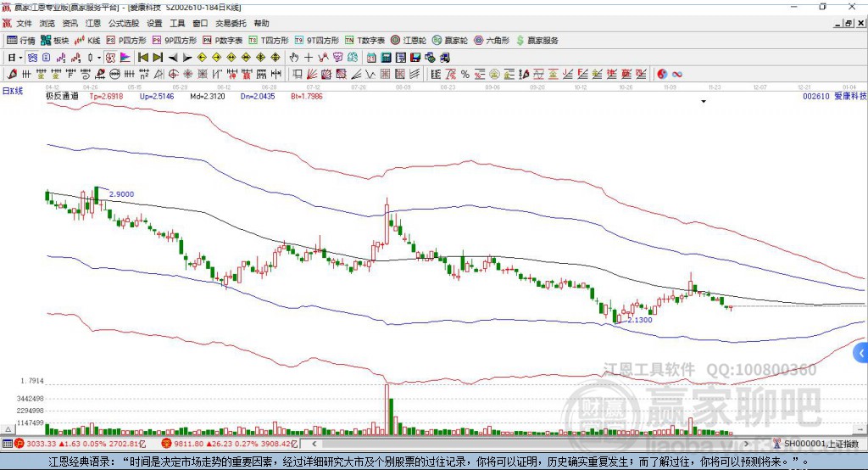Expand the volume panel up-triangle

[x=8, y=429]
